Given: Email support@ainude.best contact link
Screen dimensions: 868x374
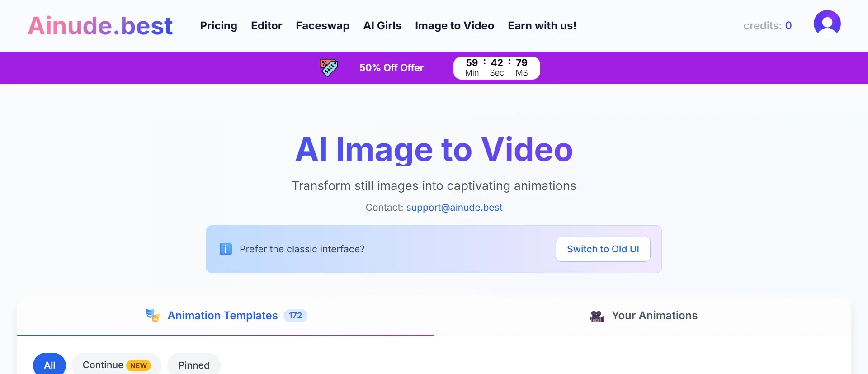Looking at the screenshot, I should pos(454,208).
